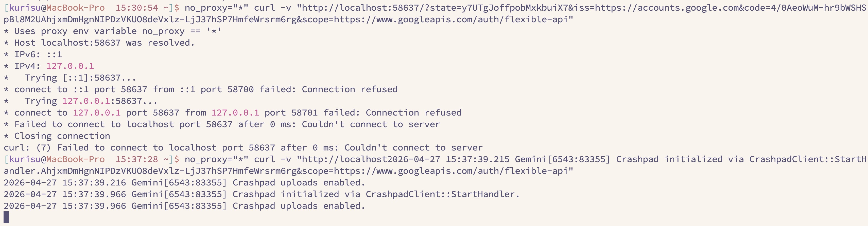Screen dimensions: 868x226
Task: Click the 15:37:39.966 Crashpad initialized log line
Action: pos(262,194)
